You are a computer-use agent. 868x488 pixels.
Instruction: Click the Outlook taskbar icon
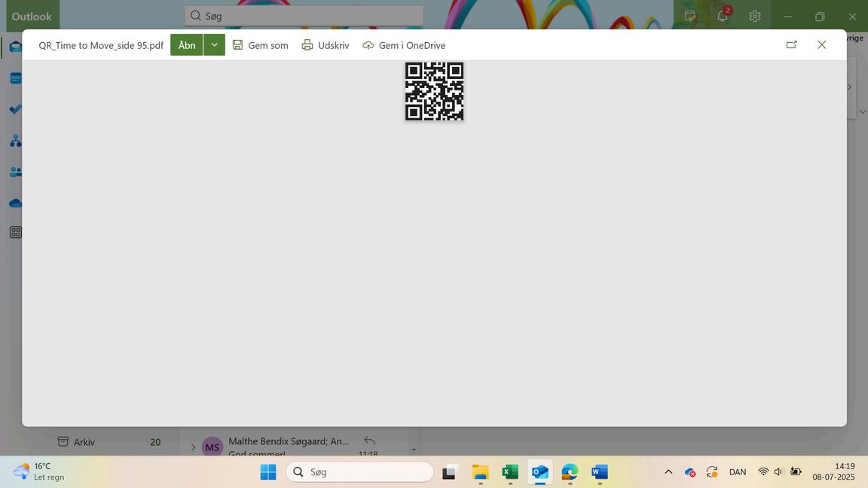(x=539, y=472)
